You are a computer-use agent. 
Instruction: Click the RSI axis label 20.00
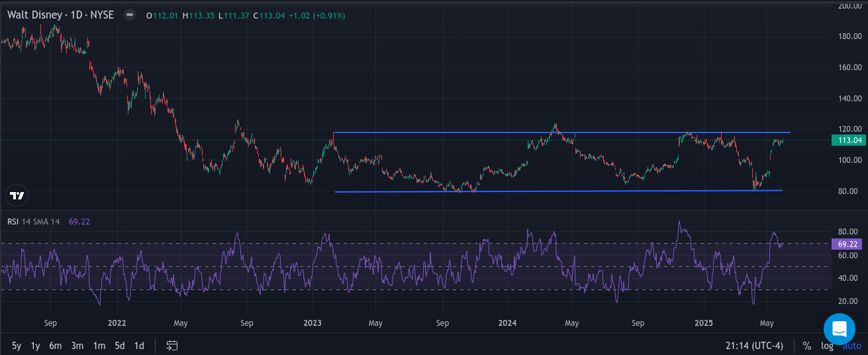pyautogui.click(x=847, y=301)
